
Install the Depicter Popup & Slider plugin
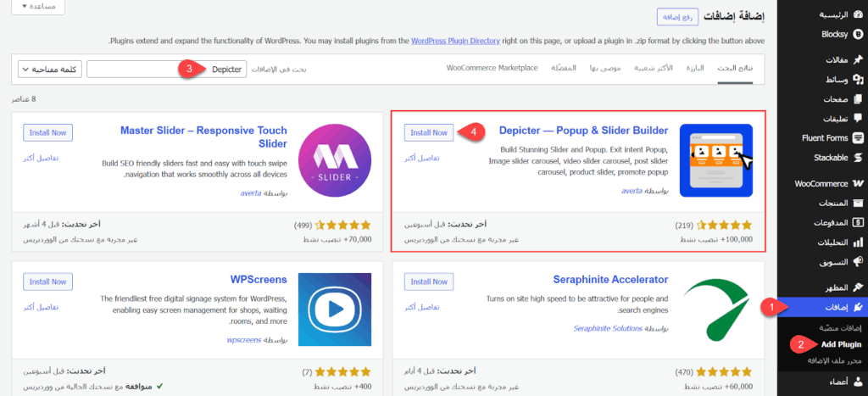(429, 133)
